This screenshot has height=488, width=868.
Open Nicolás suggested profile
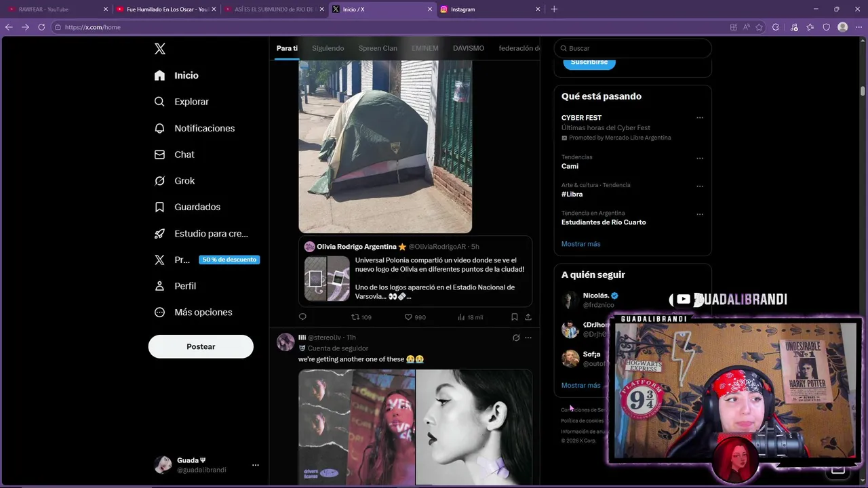click(600, 300)
